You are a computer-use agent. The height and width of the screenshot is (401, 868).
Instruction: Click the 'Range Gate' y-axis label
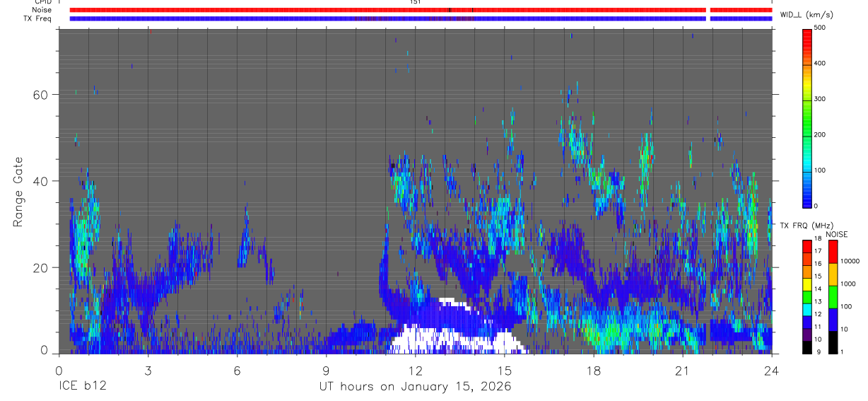click(x=18, y=192)
